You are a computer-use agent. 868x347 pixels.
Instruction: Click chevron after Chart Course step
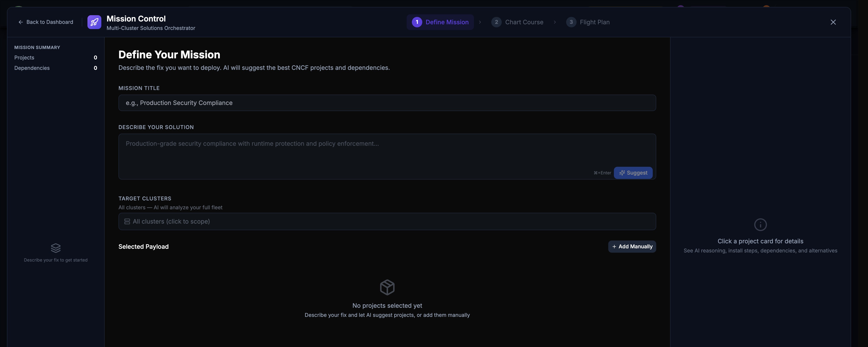(x=555, y=22)
